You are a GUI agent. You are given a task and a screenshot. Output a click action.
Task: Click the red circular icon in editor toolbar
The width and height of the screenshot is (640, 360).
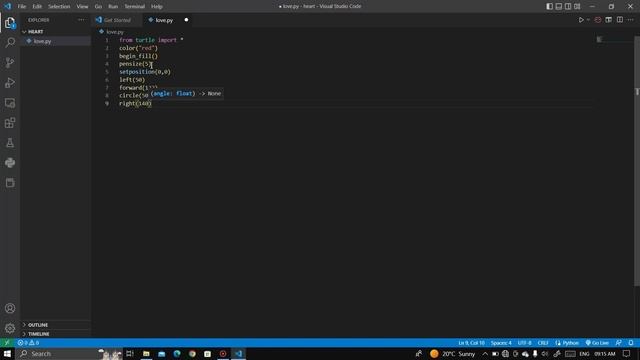pos(598,20)
